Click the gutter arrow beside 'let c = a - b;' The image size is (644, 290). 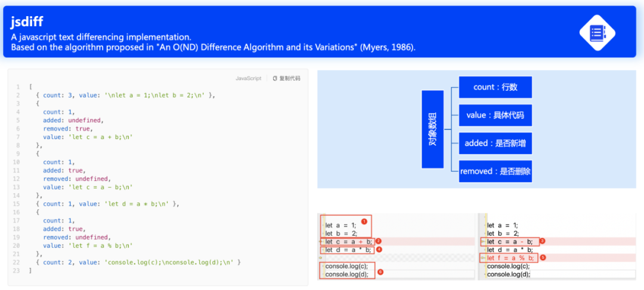click(x=484, y=241)
